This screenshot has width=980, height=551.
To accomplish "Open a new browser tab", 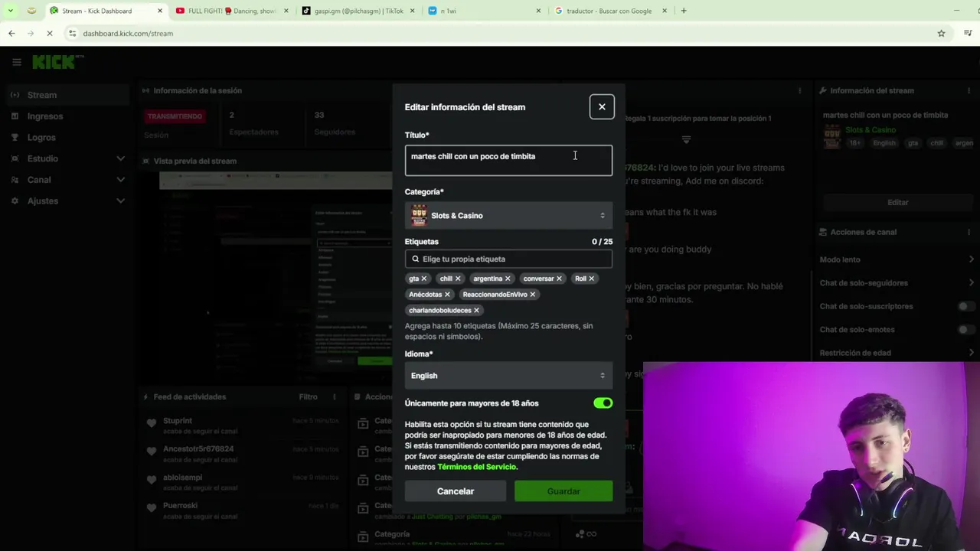I will (684, 11).
